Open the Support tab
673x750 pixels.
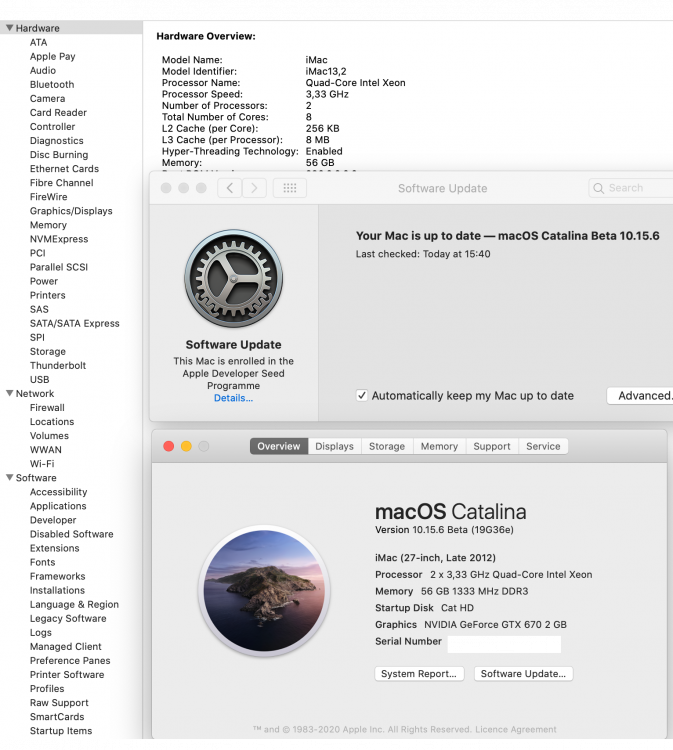click(492, 446)
